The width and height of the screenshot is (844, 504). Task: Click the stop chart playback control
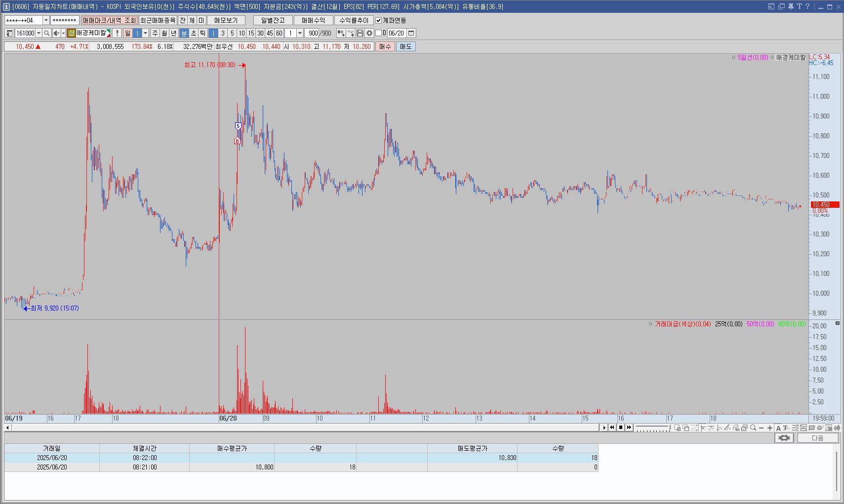pyautogui.click(x=621, y=427)
